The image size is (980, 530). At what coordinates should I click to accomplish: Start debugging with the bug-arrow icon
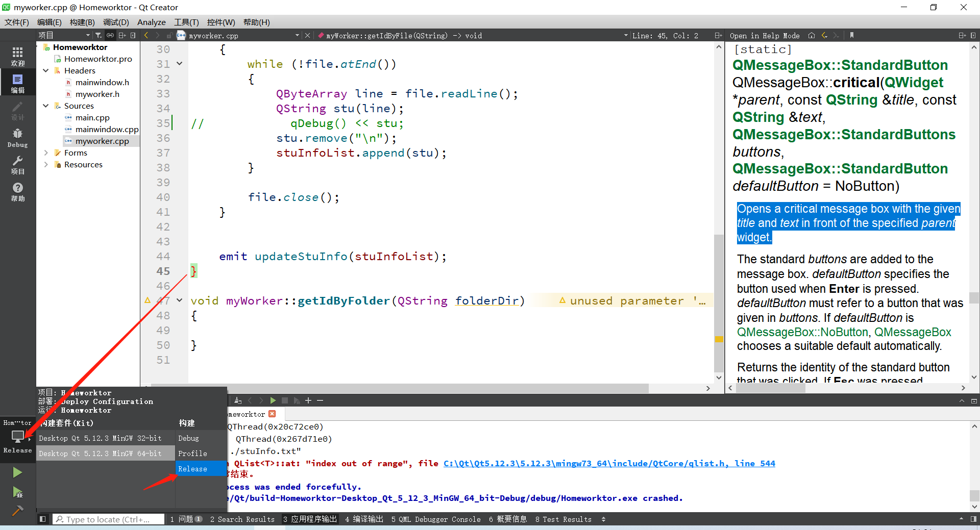pos(17,492)
